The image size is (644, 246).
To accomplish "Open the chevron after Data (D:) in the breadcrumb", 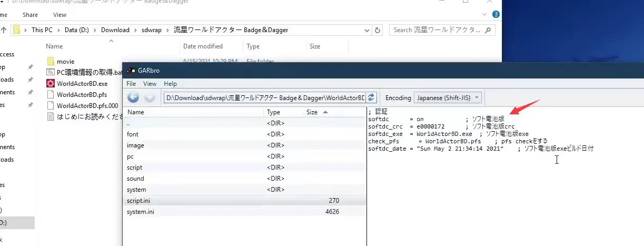I will [x=96, y=30].
